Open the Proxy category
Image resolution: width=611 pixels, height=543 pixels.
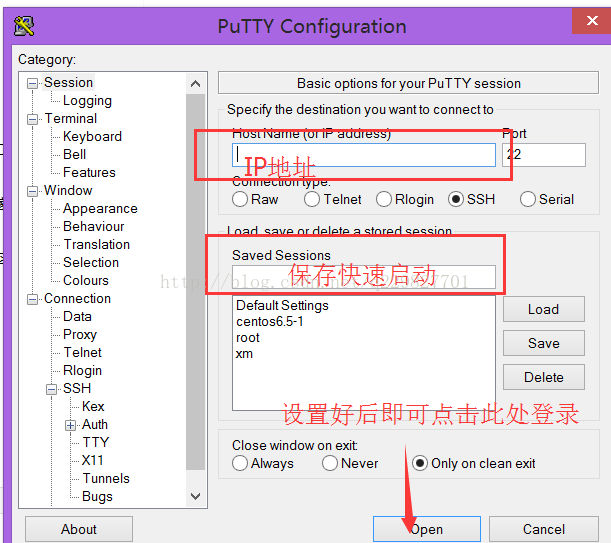[80, 334]
